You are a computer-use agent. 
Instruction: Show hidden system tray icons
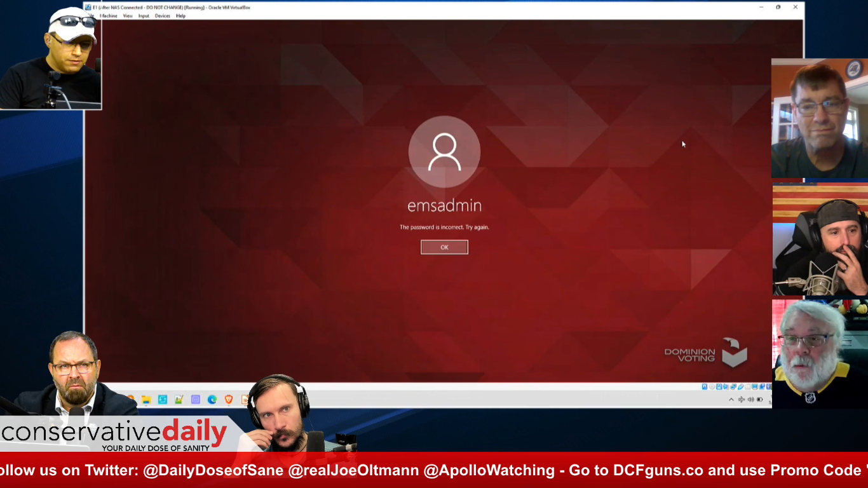coord(731,400)
